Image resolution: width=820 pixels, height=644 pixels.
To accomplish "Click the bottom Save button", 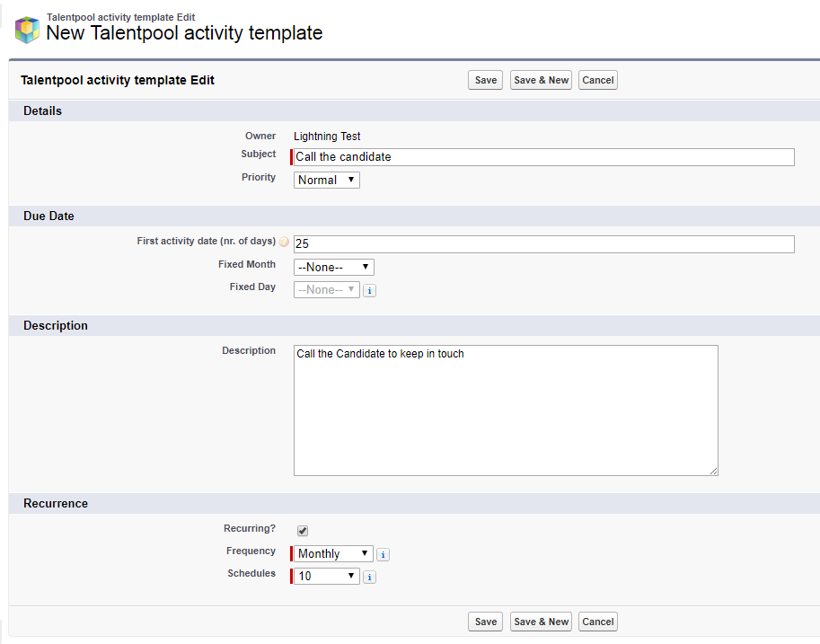I will [485, 622].
